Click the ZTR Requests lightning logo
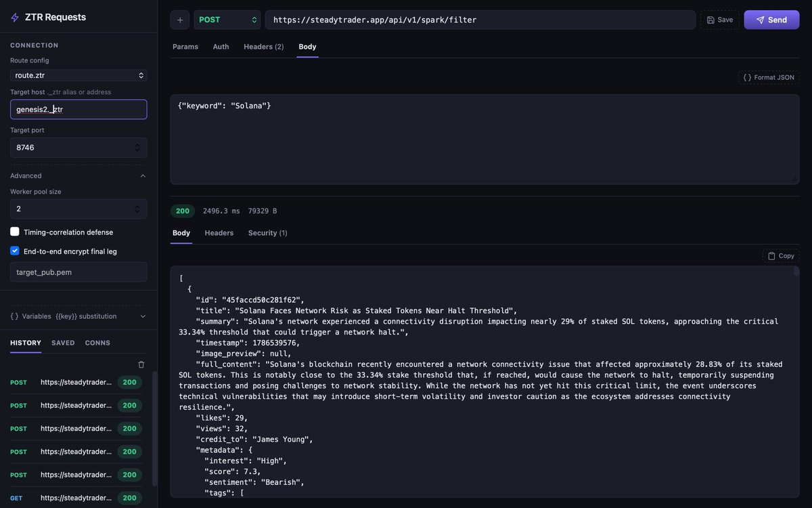Image resolution: width=812 pixels, height=508 pixels. (15, 18)
